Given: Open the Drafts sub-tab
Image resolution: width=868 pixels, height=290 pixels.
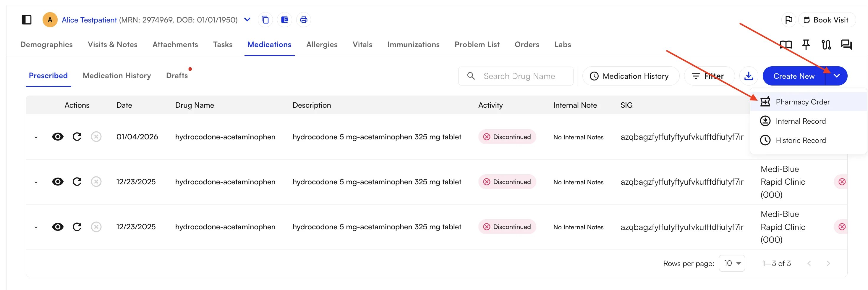Looking at the screenshot, I should pyautogui.click(x=177, y=75).
